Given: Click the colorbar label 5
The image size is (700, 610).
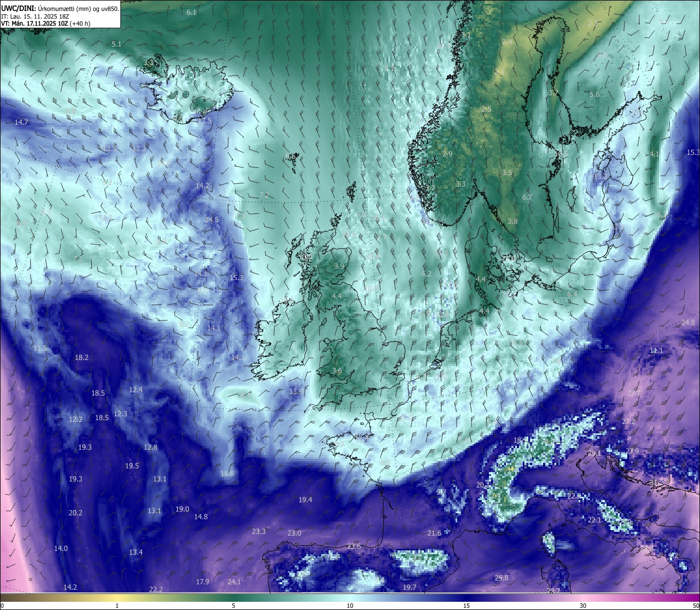Looking at the screenshot, I should 234,605.
